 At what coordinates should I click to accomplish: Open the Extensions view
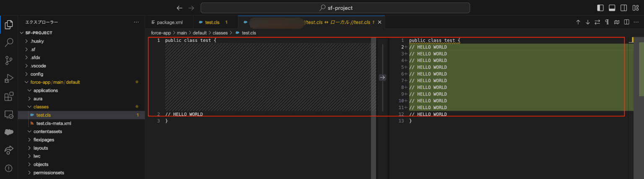[x=9, y=97]
